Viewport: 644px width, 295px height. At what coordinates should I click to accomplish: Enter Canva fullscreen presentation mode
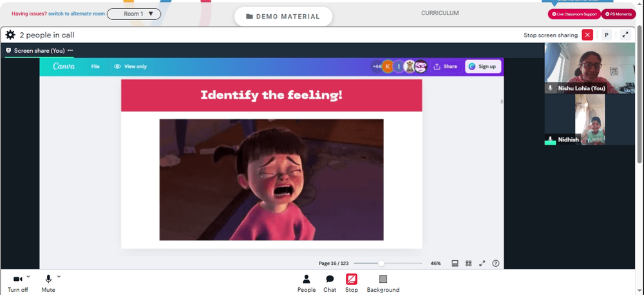[482, 263]
